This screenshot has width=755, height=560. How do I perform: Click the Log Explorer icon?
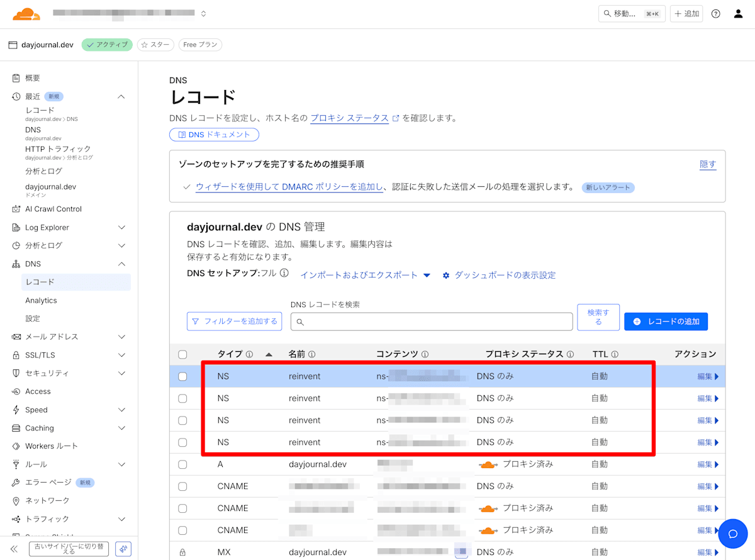16,227
